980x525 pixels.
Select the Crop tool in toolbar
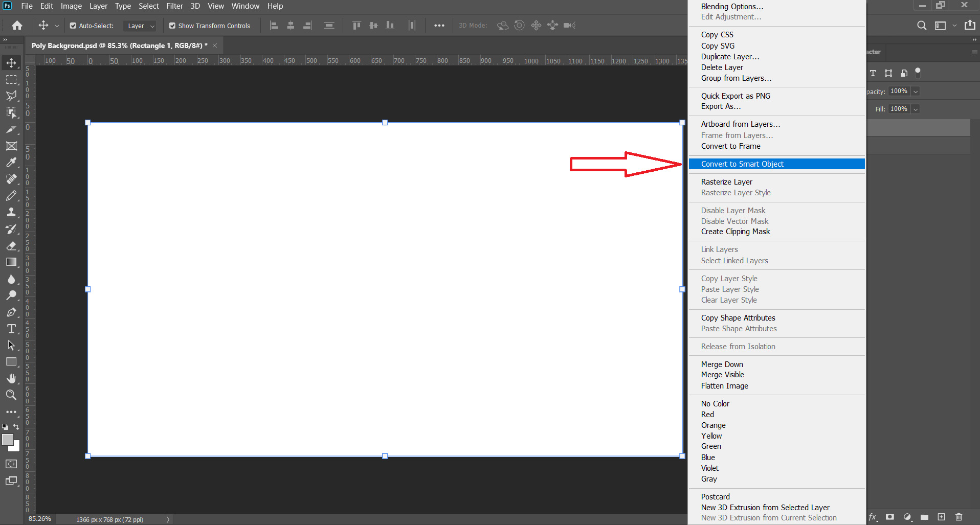click(x=11, y=129)
